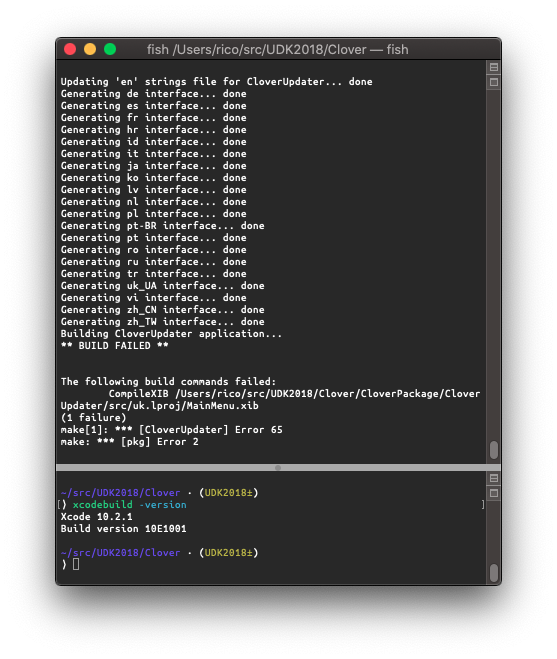Viewport: 557px width, 659px height.
Task: Click the '** BUILD FAILED **' line
Action: pos(114,346)
